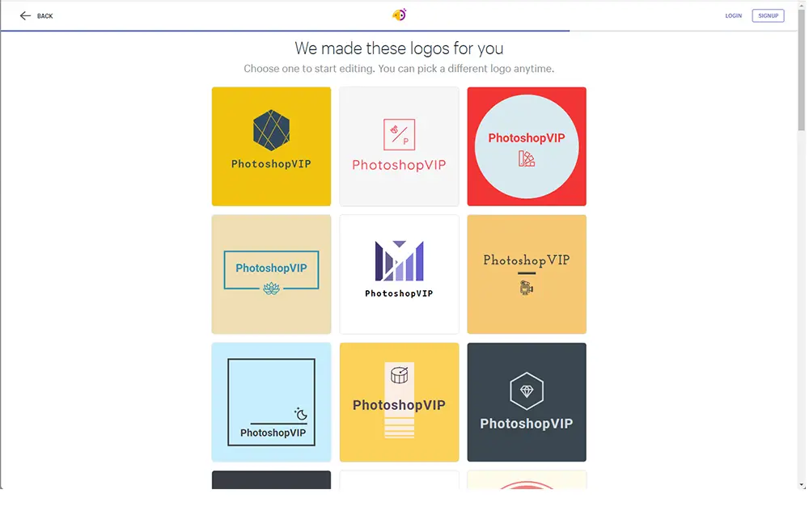Click the crescent moon icon in blue logo

[x=301, y=413]
